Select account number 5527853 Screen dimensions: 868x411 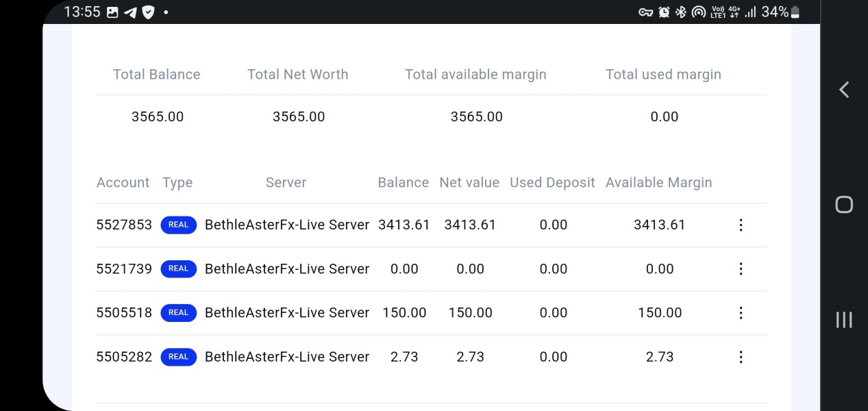coord(124,225)
